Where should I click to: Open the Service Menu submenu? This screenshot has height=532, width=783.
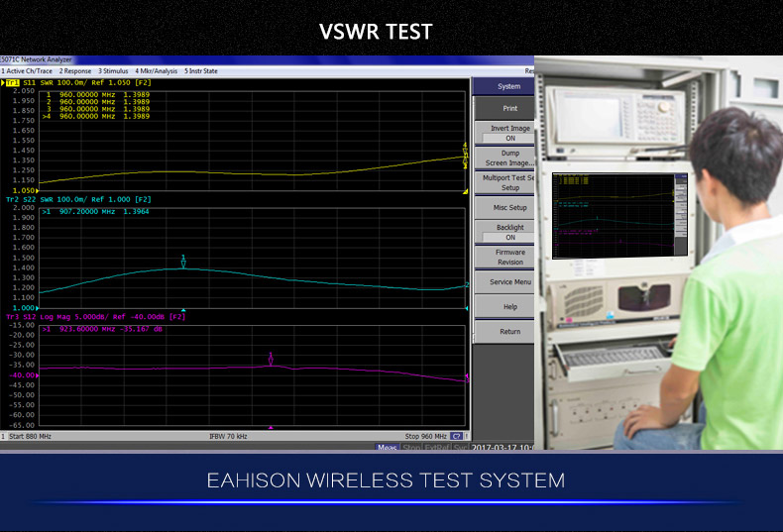pos(509,282)
